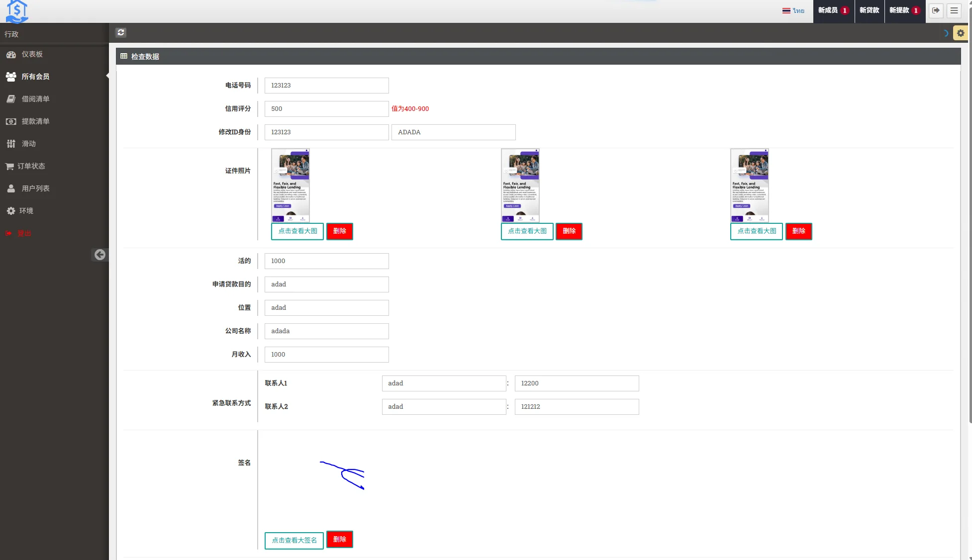
Task: Open 仪表板 dashboard in sidebar
Action: click(32, 54)
